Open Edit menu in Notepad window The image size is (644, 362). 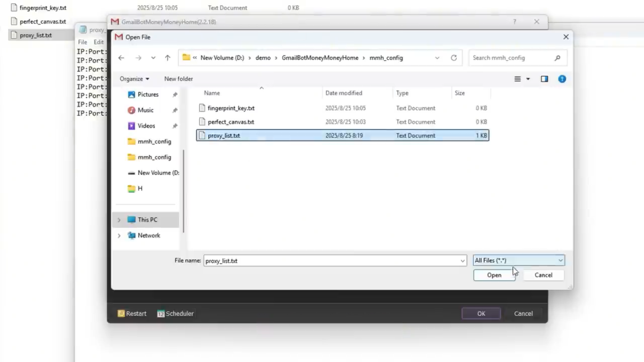click(x=99, y=42)
